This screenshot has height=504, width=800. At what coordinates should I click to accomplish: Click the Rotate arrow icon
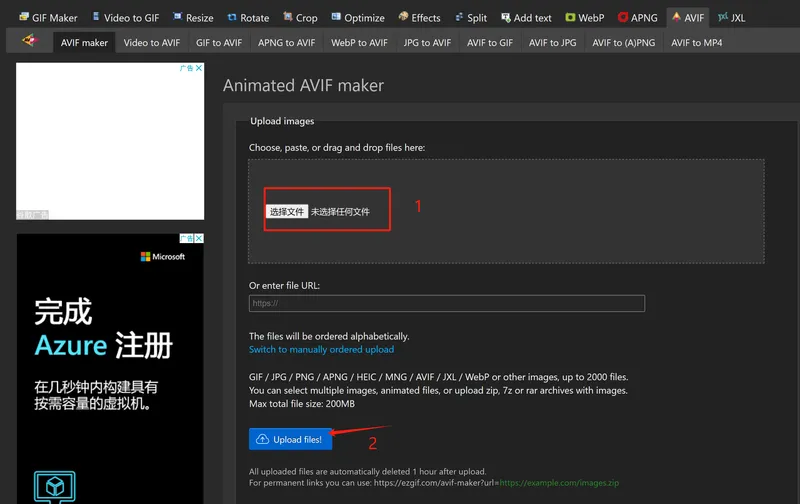coord(232,17)
